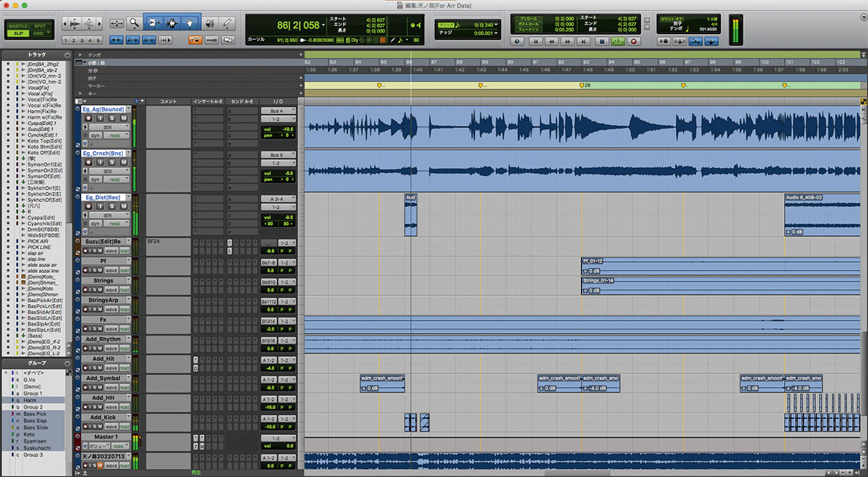Click the センド A-E column header
The width and height of the screenshot is (868, 477).
point(242,101)
